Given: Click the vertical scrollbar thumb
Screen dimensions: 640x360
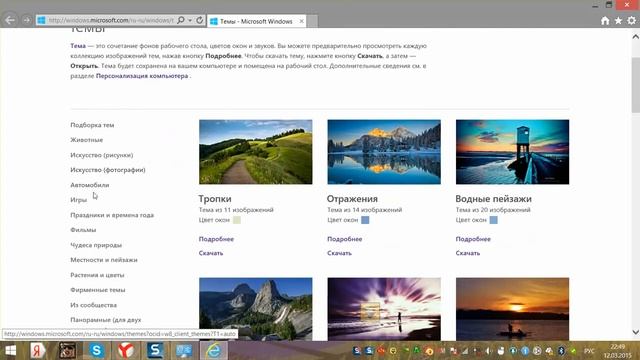Looking at the screenshot, I should click(x=636, y=85).
